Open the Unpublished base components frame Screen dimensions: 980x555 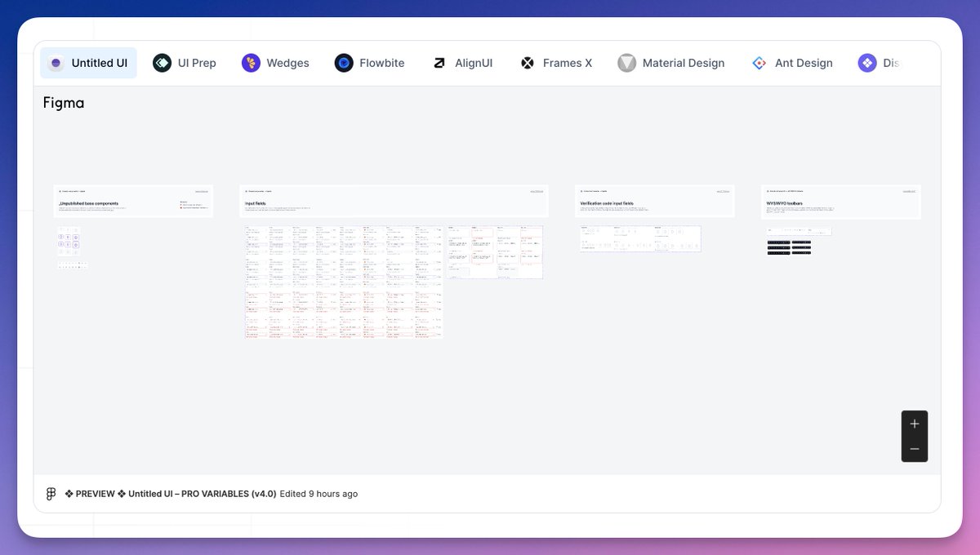click(133, 202)
